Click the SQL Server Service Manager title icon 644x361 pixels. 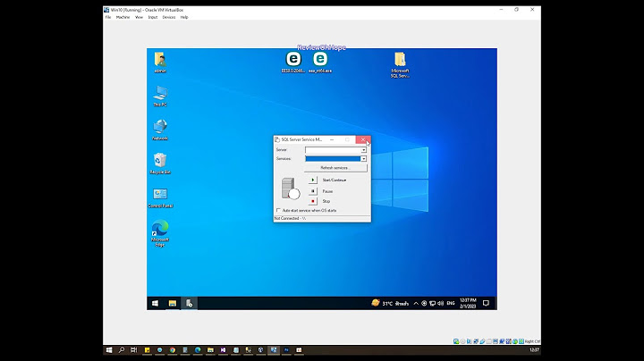tap(277, 139)
